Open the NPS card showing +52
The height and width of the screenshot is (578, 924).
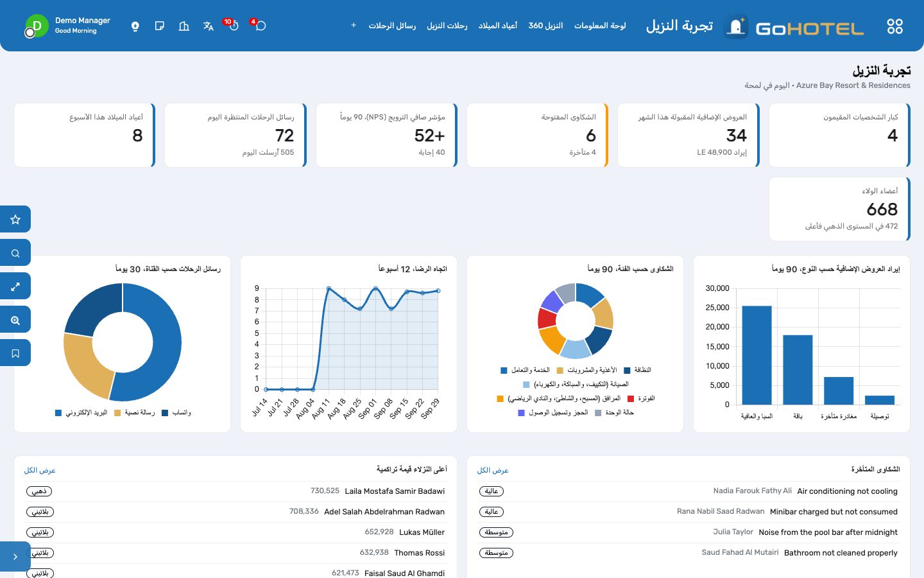(x=387, y=136)
